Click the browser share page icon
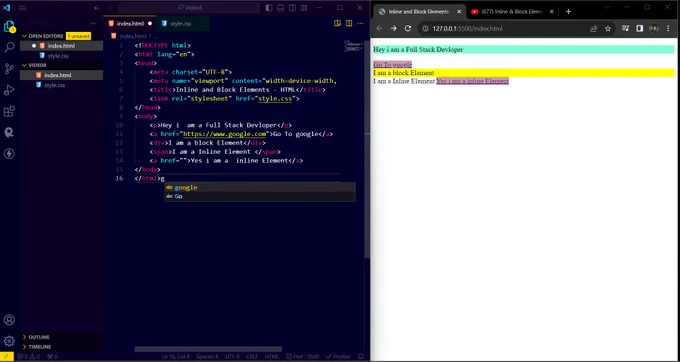Screen dimensions: 680x362 [x=593, y=29]
